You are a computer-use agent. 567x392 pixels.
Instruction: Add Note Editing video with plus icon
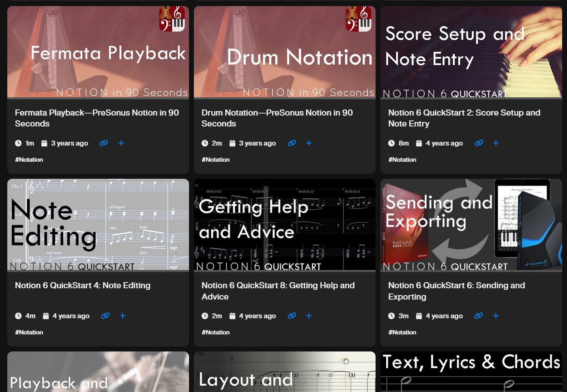[122, 316]
